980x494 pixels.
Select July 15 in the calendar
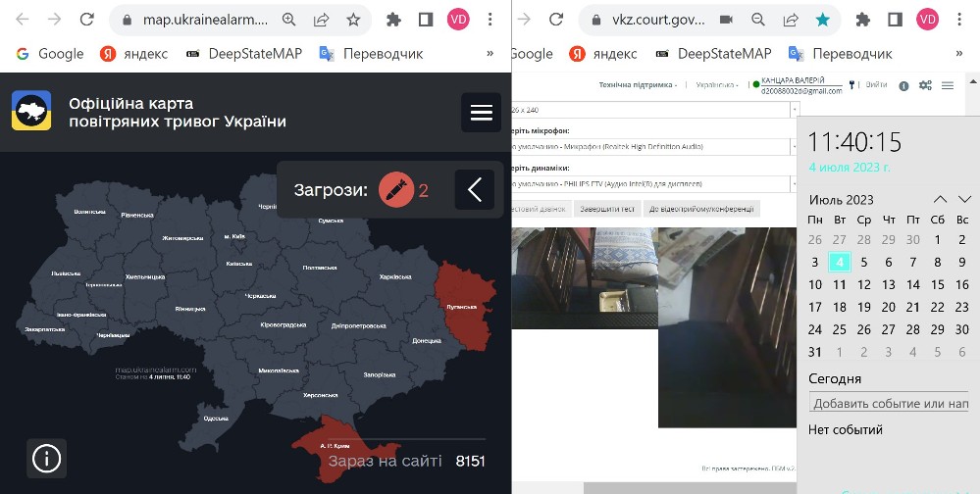point(938,285)
